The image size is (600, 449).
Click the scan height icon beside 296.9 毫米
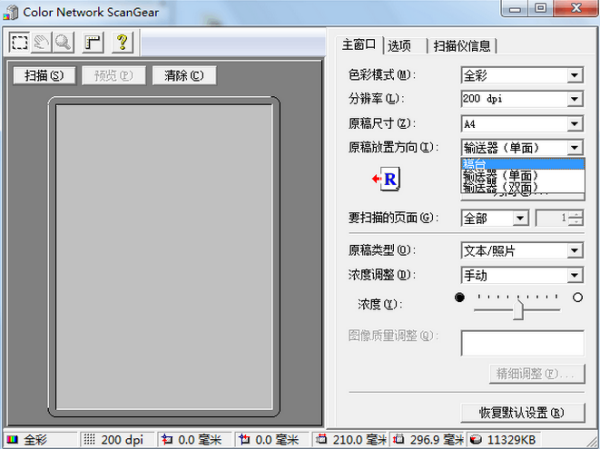399,439
